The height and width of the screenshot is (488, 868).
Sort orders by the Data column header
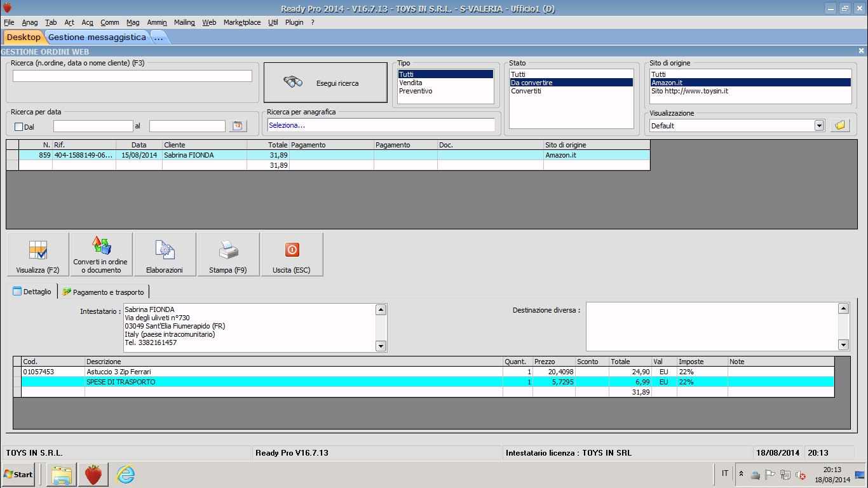point(139,145)
